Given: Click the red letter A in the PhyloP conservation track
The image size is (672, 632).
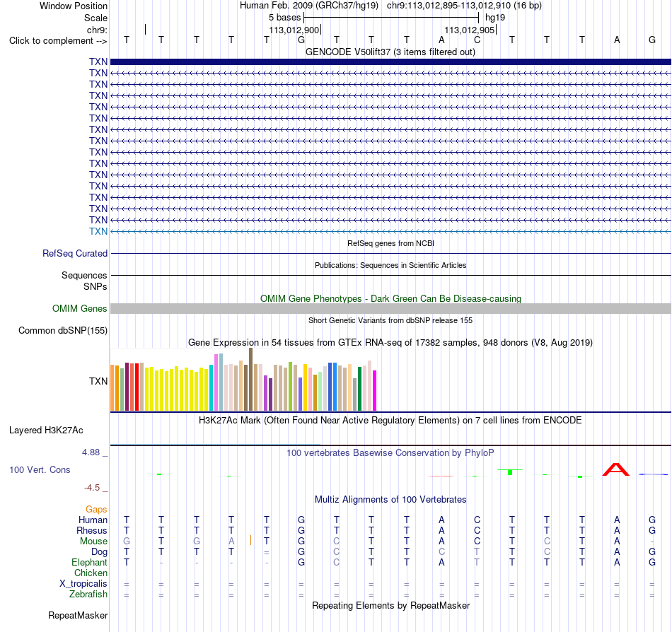Looking at the screenshot, I should (616, 469).
